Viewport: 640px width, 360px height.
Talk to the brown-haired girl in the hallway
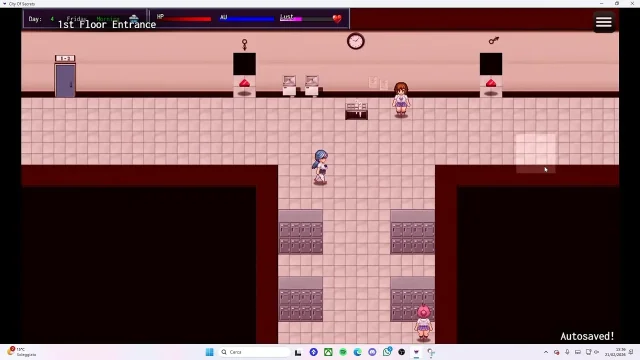(401, 100)
